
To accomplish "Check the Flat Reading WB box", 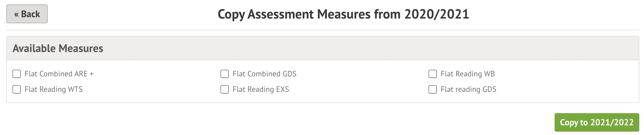I will coord(433,74).
